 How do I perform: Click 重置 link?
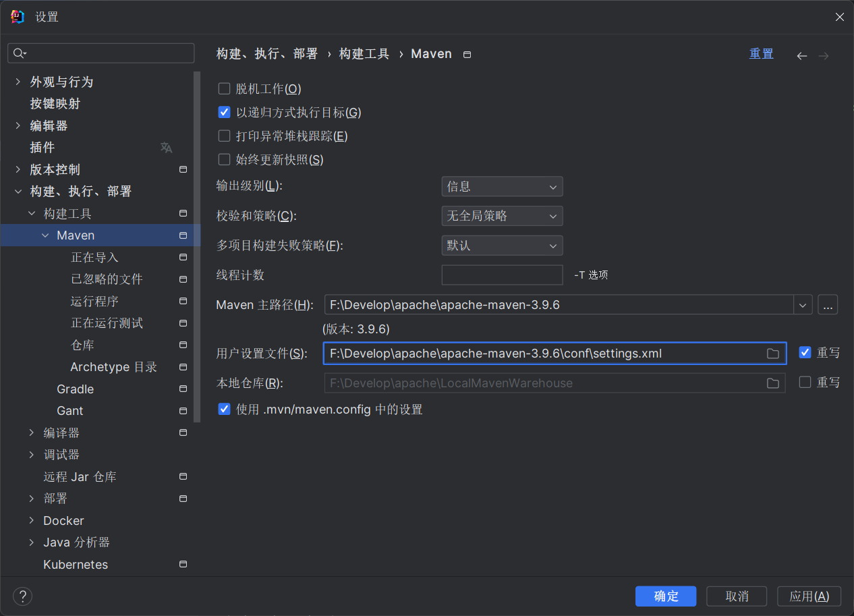761,54
